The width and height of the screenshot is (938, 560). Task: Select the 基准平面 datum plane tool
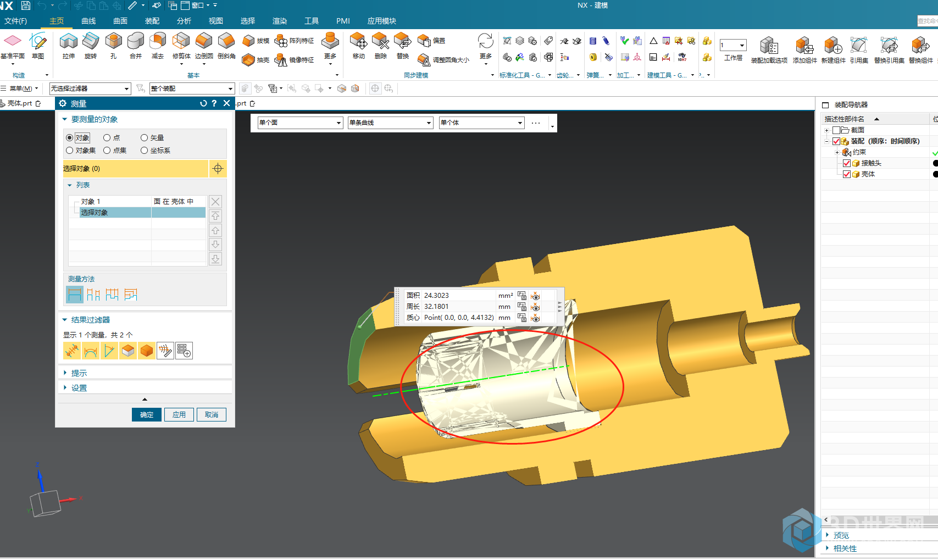coord(12,46)
